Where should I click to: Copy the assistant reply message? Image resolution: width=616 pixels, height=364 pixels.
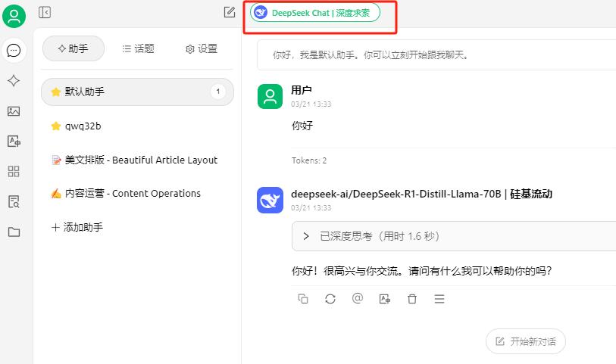click(x=303, y=299)
